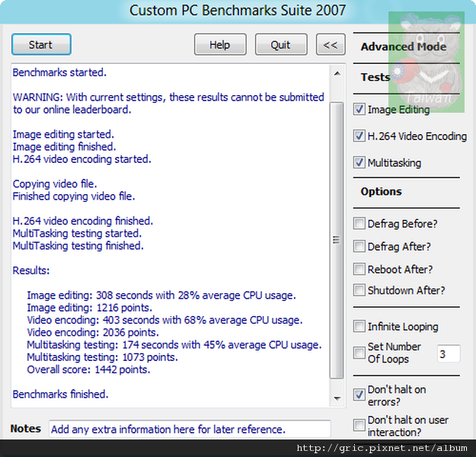Image resolution: width=476 pixels, height=457 pixels.
Task: Click the log scrollbar up arrow
Action: [337, 73]
